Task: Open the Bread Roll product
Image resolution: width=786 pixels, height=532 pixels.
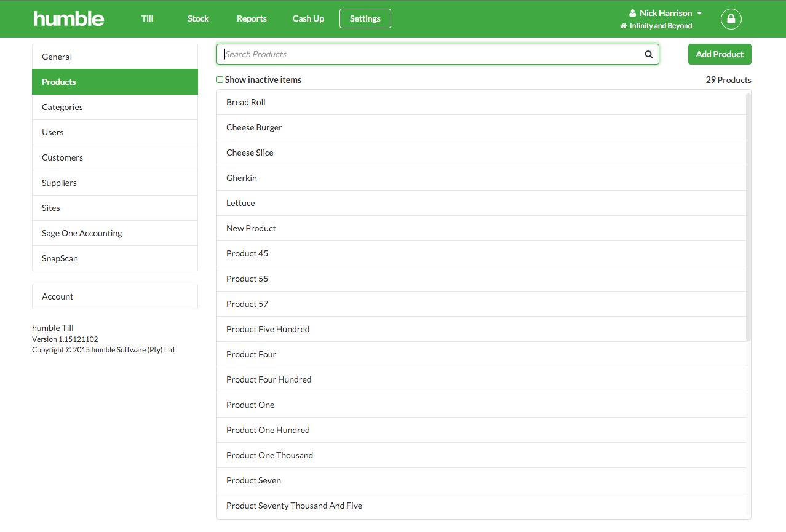Action: [482, 102]
